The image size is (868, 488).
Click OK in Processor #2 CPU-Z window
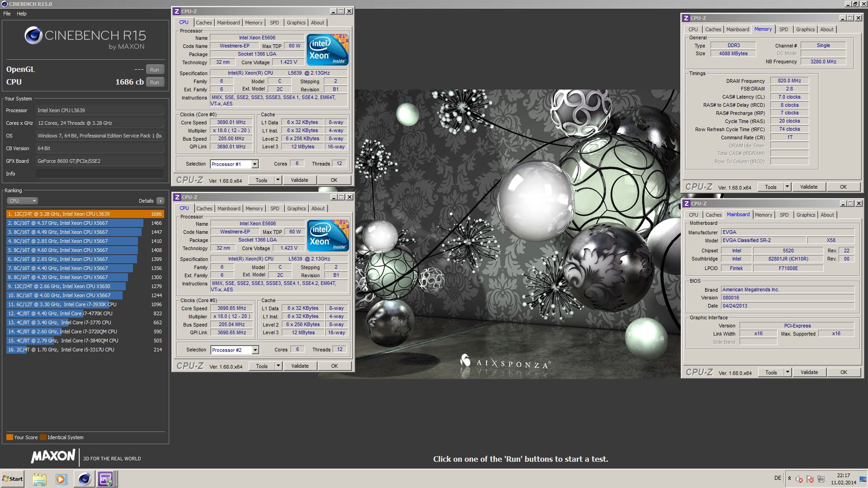click(335, 366)
